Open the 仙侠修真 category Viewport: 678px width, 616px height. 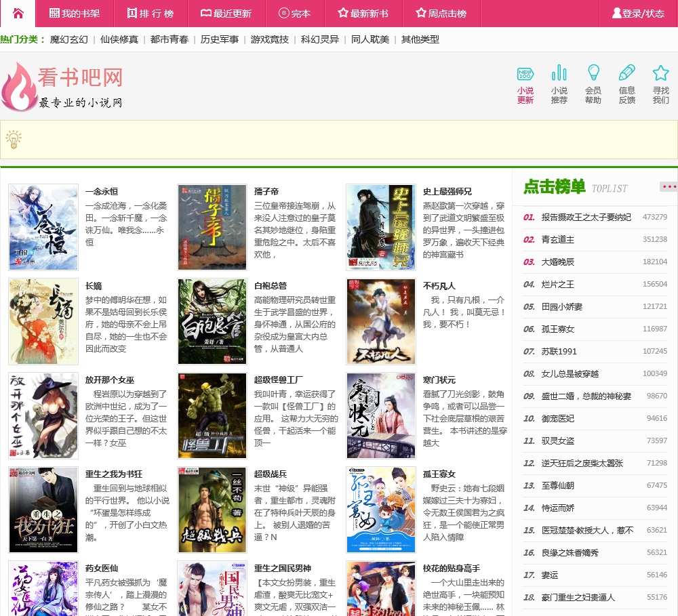119,39
